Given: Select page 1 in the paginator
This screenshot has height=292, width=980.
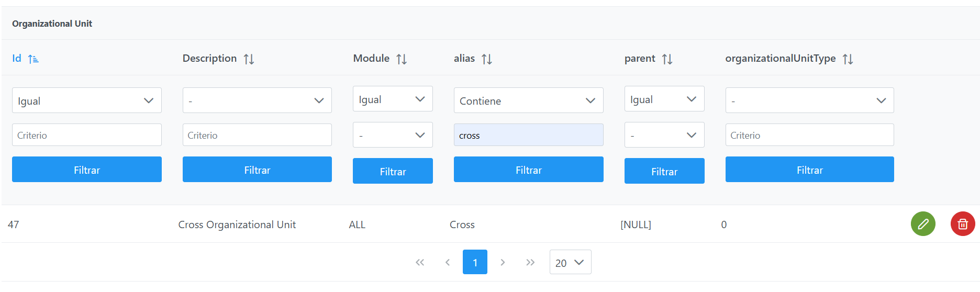Looking at the screenshot, I should click(475, 262).
